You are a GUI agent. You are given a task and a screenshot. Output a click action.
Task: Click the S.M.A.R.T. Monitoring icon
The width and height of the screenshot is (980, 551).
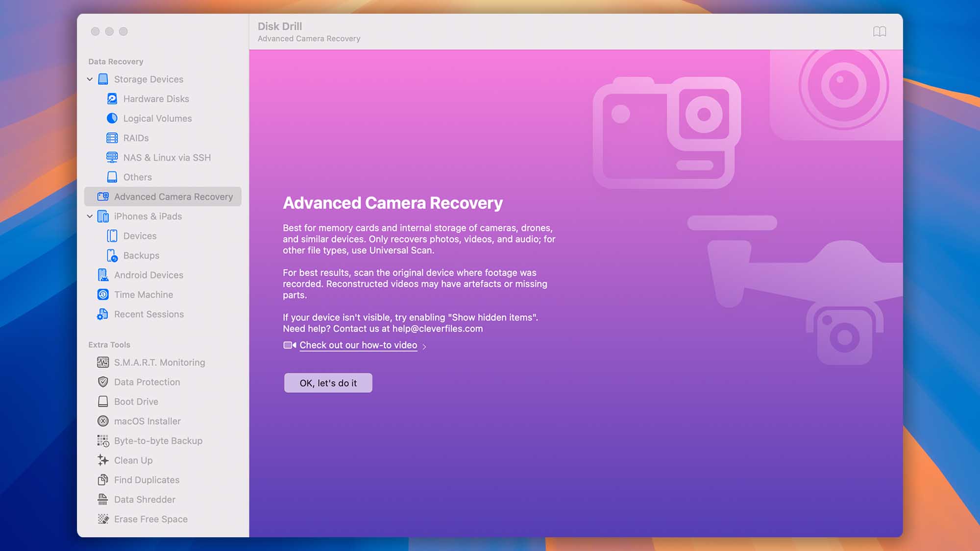coord(103,362)
